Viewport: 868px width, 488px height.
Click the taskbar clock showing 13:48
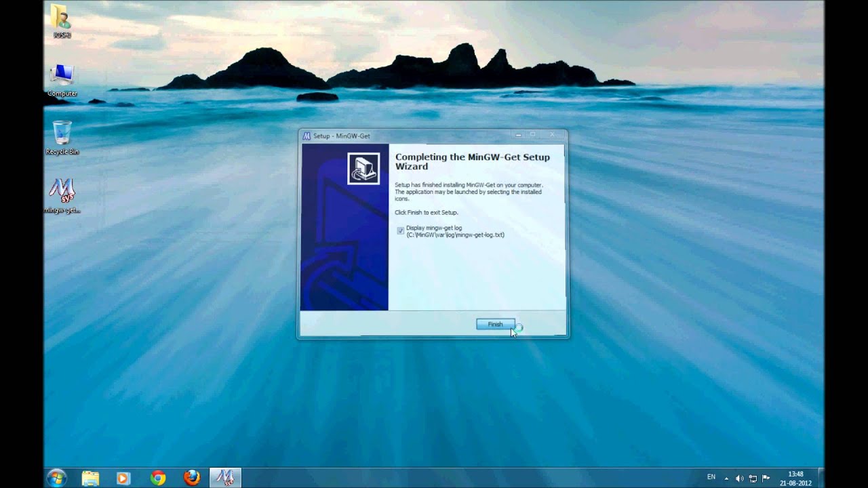(x=795, y=478)
